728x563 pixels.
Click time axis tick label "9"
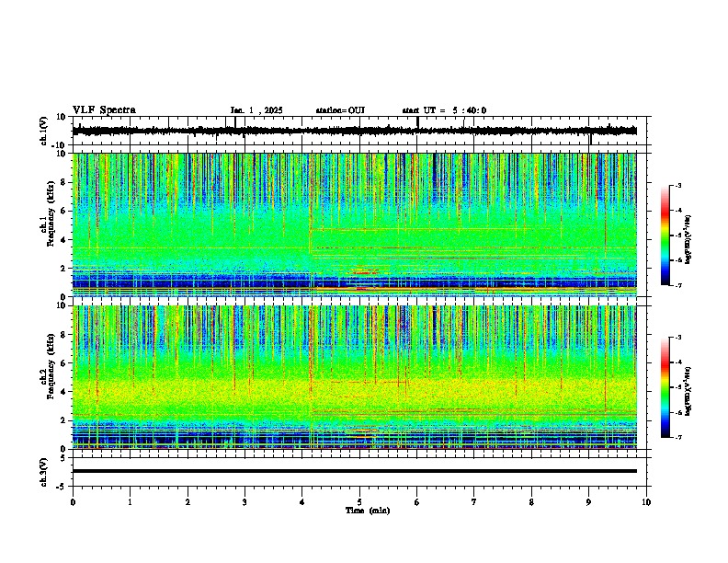coord(588,502)
